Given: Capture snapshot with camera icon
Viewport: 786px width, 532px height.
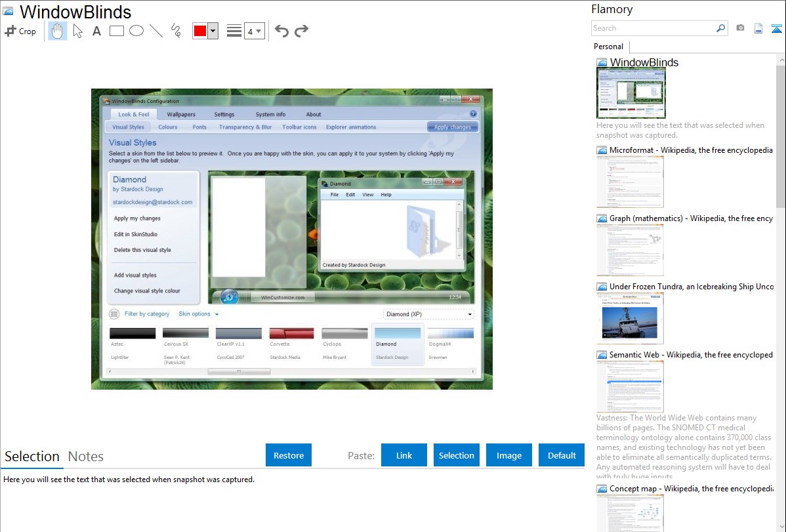Looking at the screenshot, I should click(740, 28).
